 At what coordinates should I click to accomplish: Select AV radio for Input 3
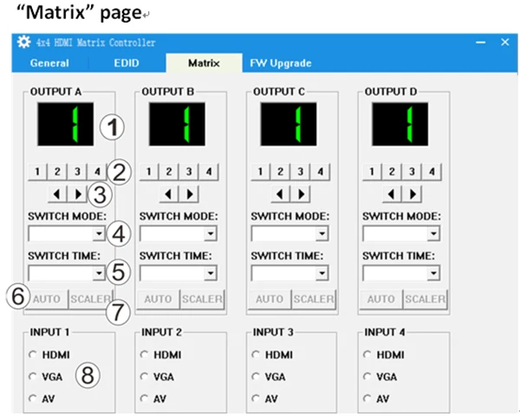click(256, 398)
